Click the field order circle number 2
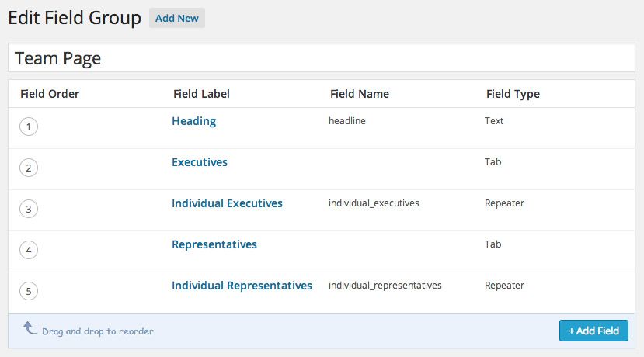The image size is (644, 357). tap(29, 168)
